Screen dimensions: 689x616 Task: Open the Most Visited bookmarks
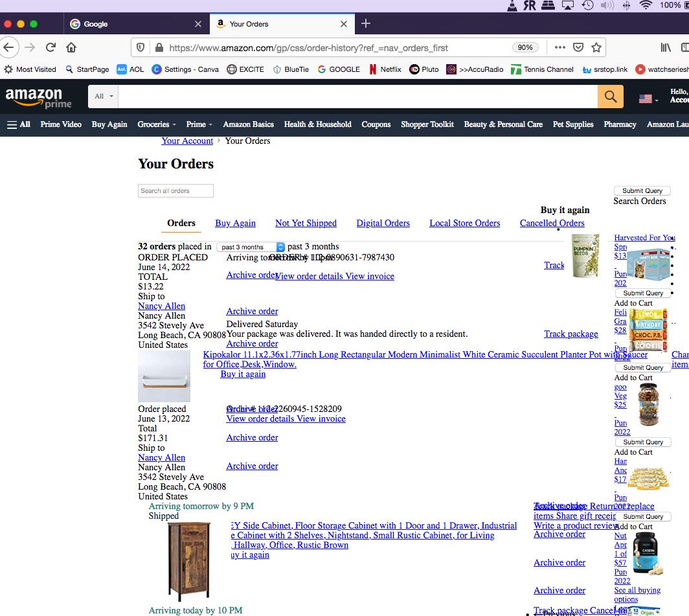pyautogui.click(x=30, y=69)
